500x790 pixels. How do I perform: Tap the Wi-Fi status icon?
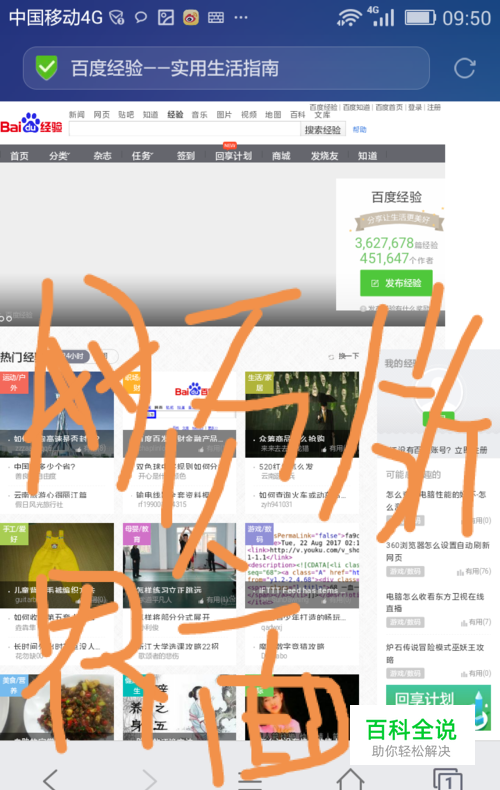[x=349, y=18]
